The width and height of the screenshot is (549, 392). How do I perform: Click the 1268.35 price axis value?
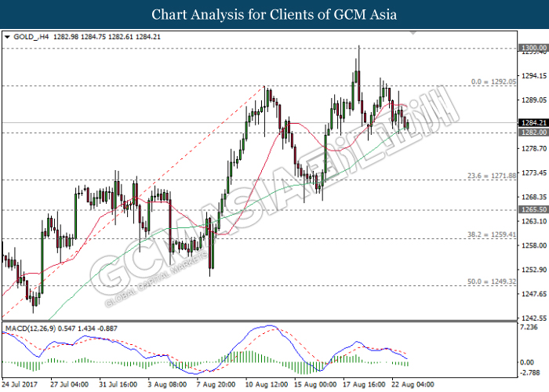coord(534,197)
